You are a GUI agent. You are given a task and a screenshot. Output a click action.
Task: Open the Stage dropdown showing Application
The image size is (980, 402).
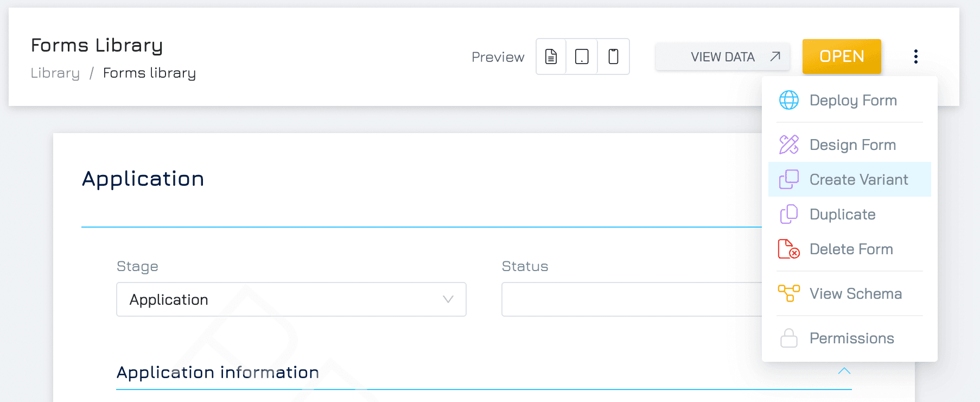pos(291,299)
